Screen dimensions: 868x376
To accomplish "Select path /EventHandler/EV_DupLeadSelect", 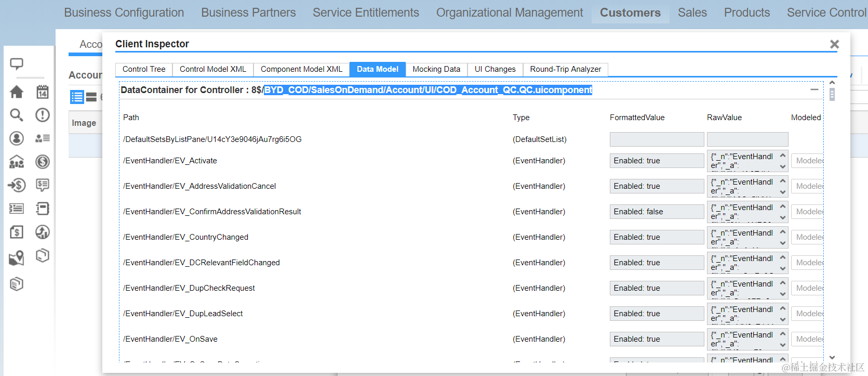I will coord(183,314).
